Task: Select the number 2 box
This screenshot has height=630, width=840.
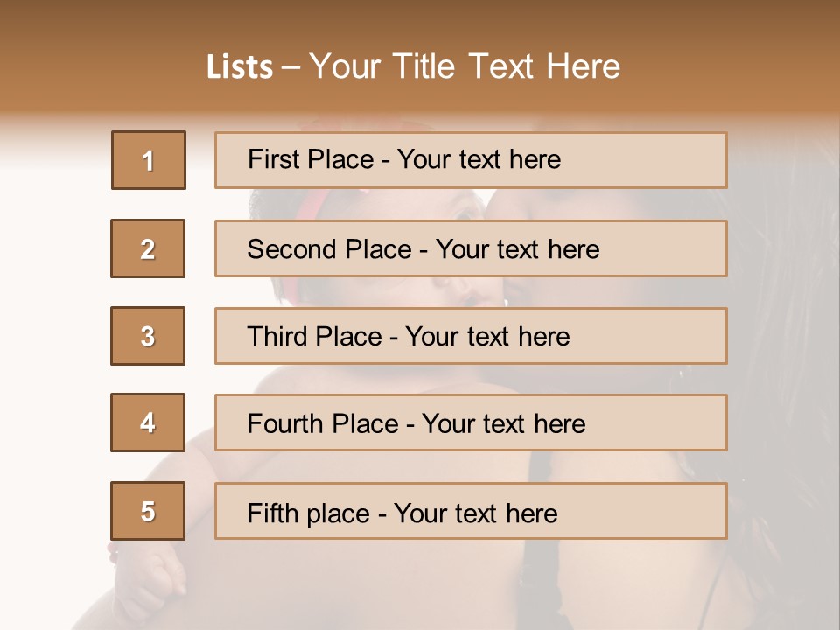Action: point(148,248)
